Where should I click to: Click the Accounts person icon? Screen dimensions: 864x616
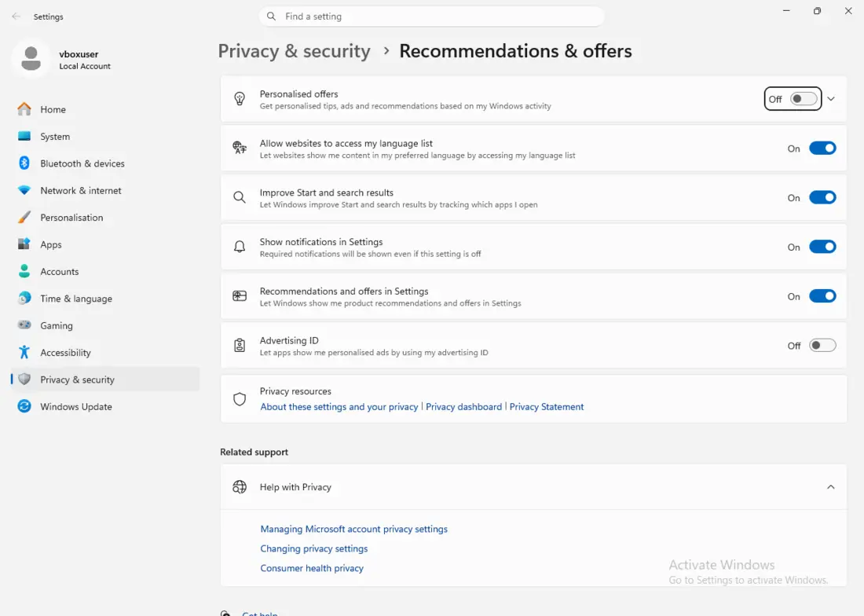click(24, 271)
